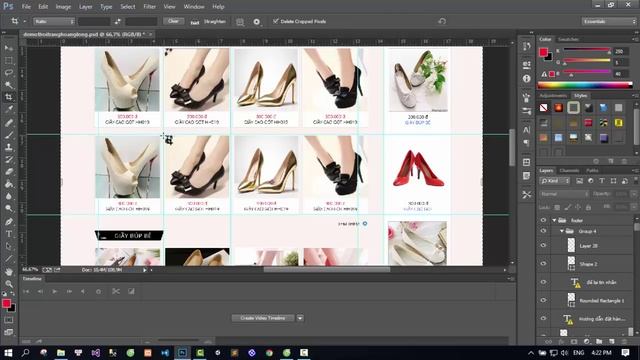Screen dimensions: 640x360
Task: Select the Hand tool
Action: pyautogui.click(x=9, y=272)
